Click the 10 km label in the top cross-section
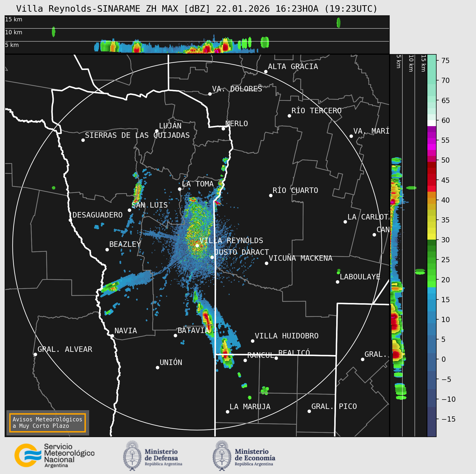This screenshot has width=476, height=474. point(14,32)
